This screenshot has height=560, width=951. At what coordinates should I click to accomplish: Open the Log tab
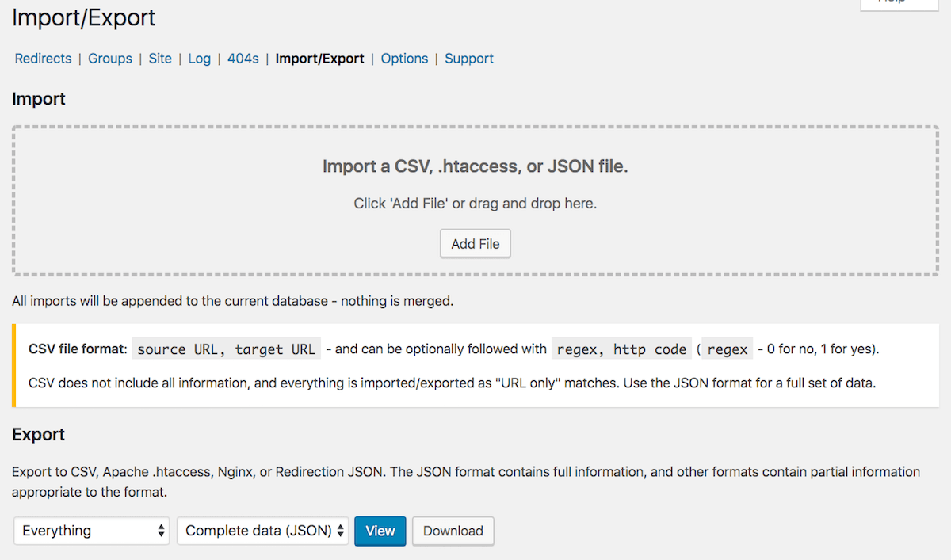[200, 59]
